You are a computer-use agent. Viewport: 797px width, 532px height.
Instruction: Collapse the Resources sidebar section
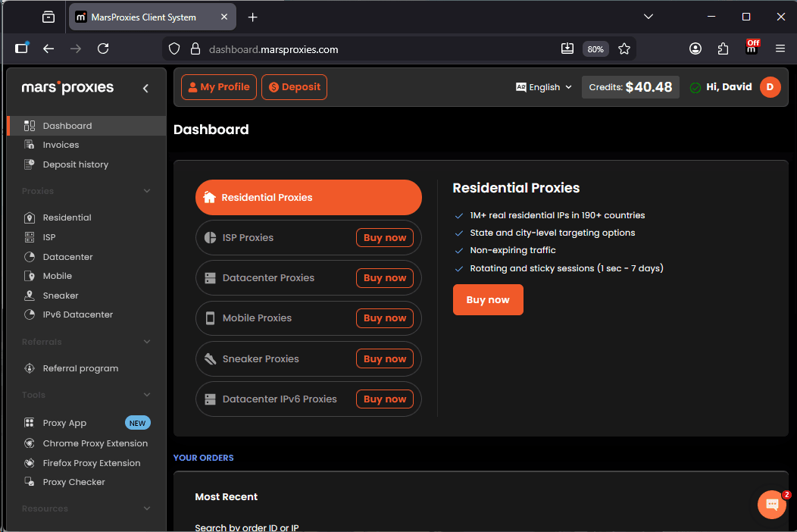[147, 509]
